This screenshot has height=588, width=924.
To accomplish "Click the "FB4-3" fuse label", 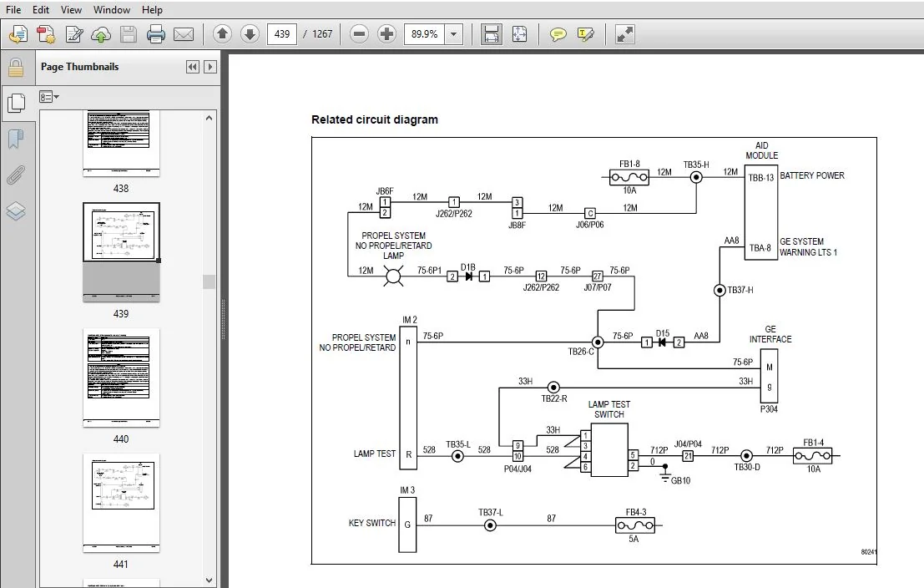I will (x=636, y=513).
